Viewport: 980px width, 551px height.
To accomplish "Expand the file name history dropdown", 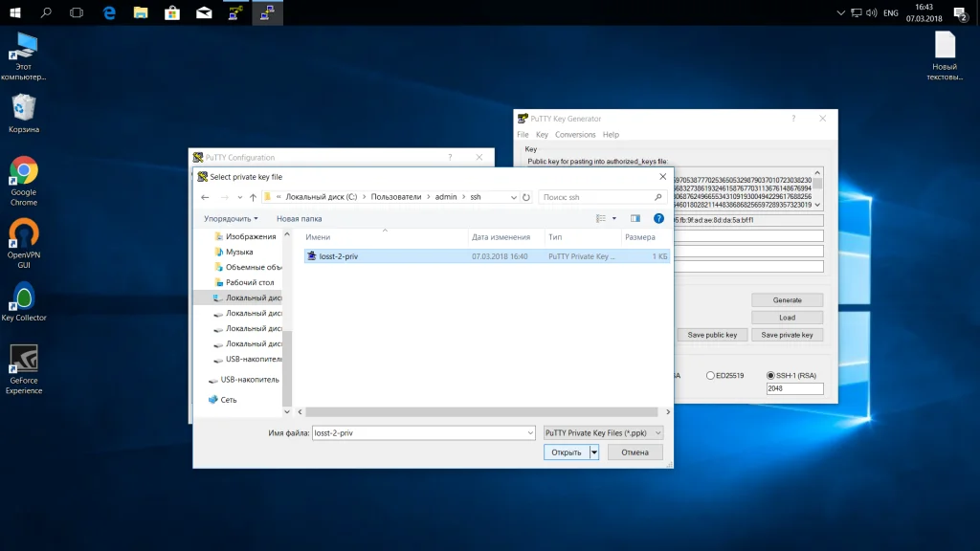I will [x=530, y=432].
